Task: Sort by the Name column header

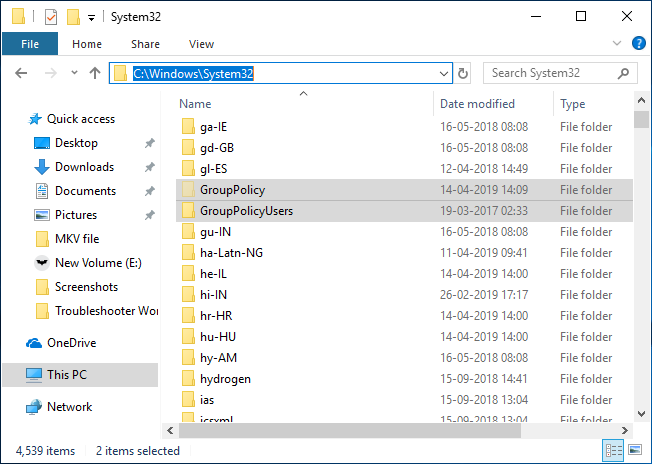Action: (x=195, y=104)
